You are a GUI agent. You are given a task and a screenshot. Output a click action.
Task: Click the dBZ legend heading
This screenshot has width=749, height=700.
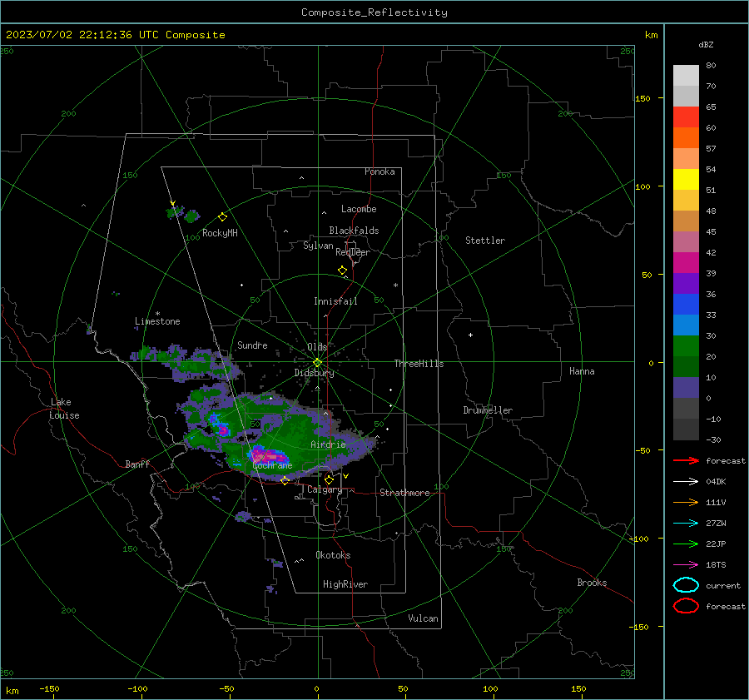click(706, 44)
